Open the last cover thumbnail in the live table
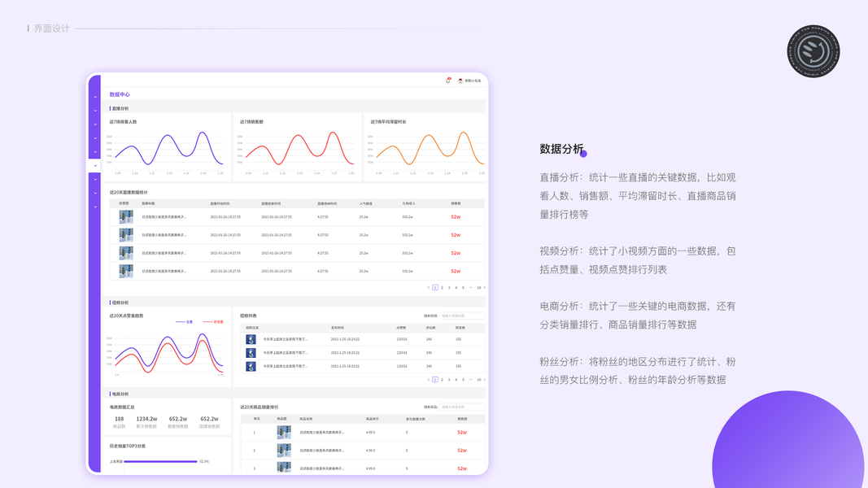868x488 pixels. [125, 271]
